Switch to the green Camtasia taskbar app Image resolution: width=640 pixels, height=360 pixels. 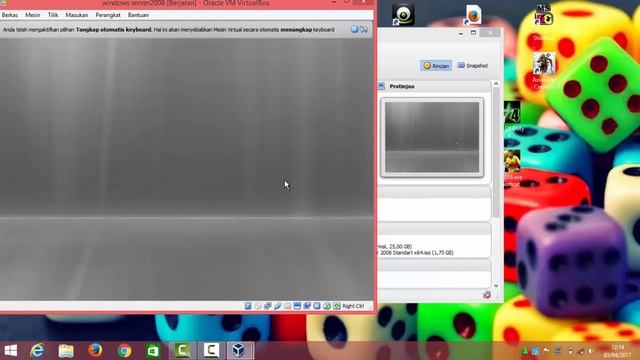coord(182,351)
